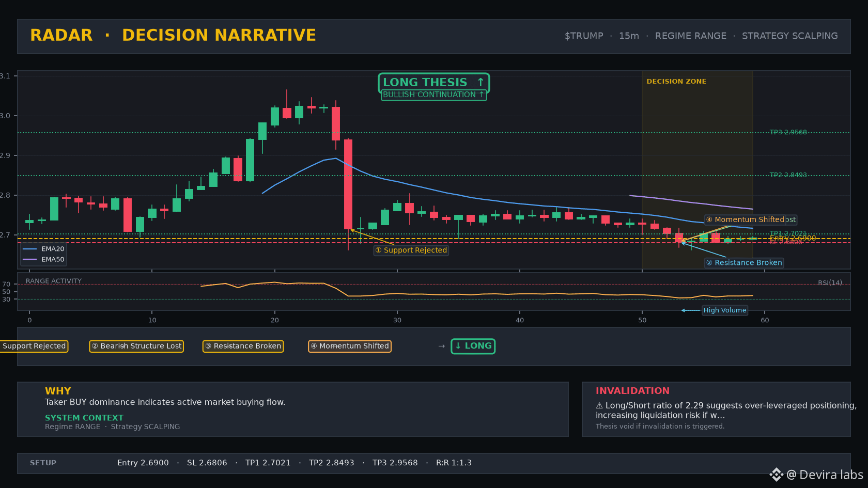Select the LONG decision chip
Image resolution: width=868 pixels, height=488 pixels.
click(x=473, y=346)
